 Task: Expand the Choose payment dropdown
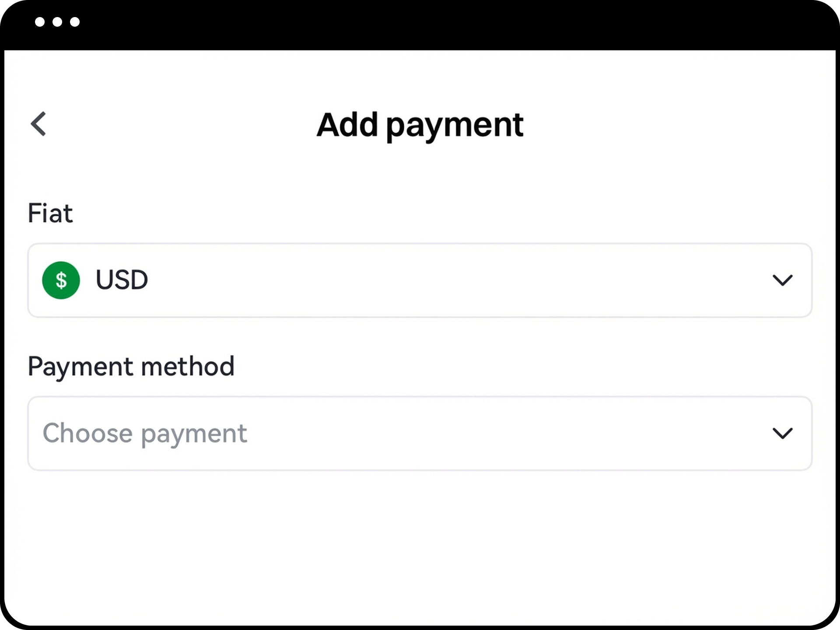pyautogui.click(x=419, y=433)
